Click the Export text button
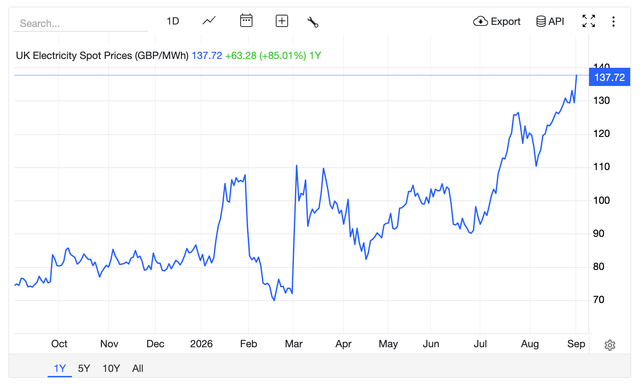This screenshot has width=640, height=388. [x=505, y=21]
